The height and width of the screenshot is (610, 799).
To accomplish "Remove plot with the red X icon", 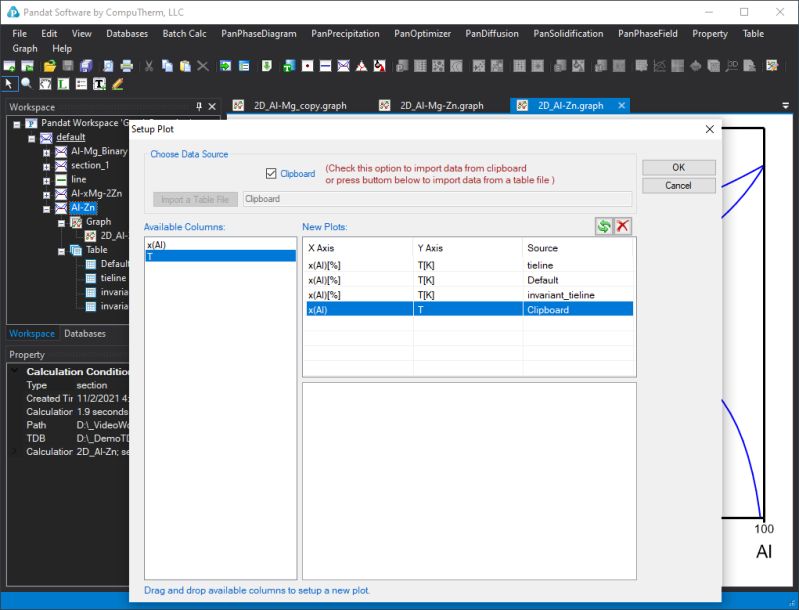I will pos(623,226).
